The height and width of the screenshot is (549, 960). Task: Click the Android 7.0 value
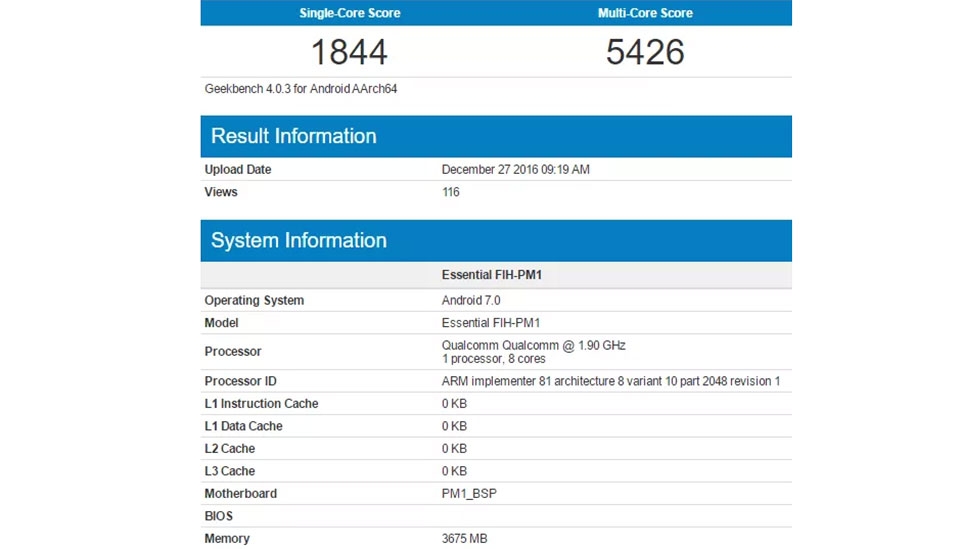(x=471, y=301)
